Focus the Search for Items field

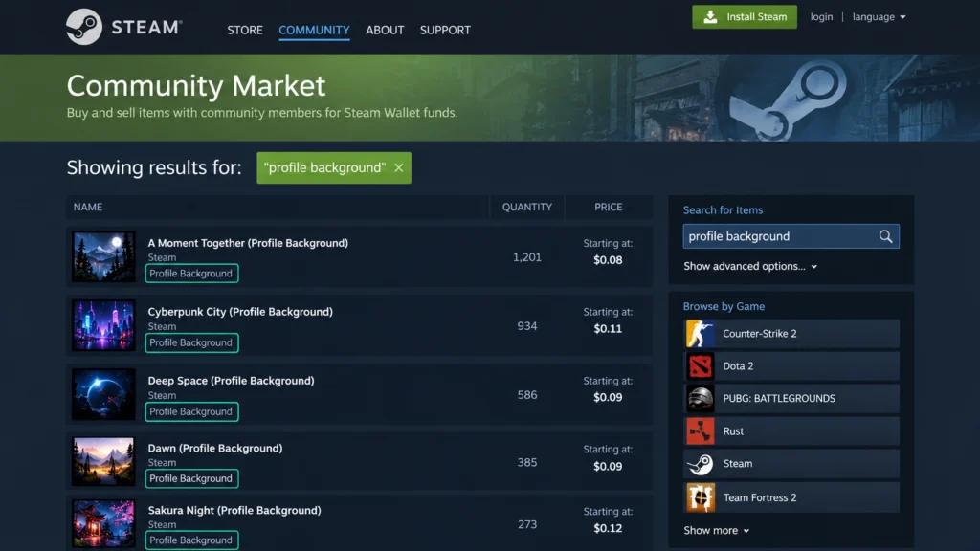coord(791,236)
